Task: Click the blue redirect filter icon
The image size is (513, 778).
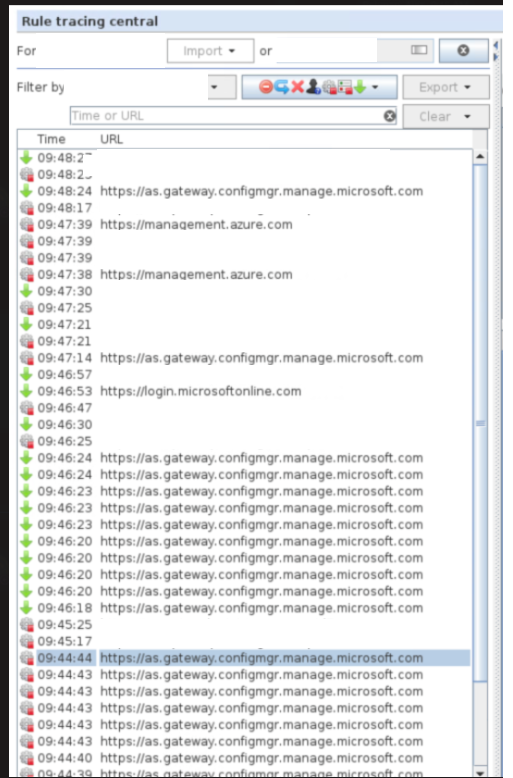Action: [281, 87]
